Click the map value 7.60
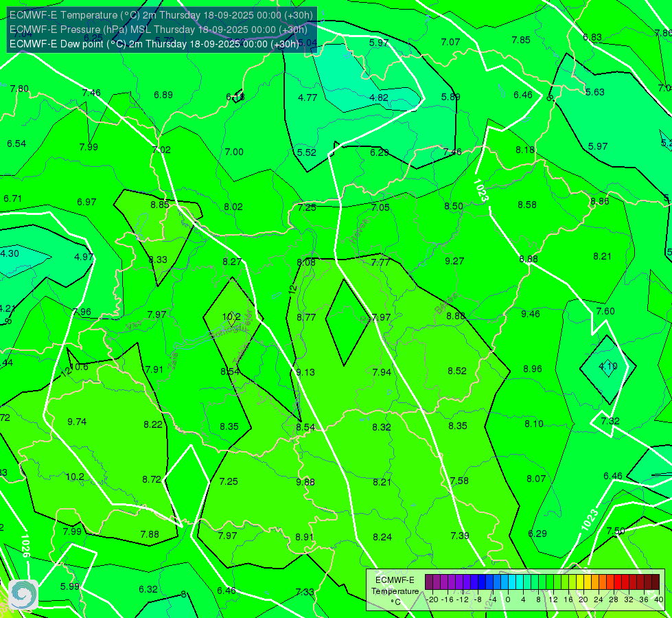Image resolution: width=672 pixels, height=618 pixels. coord(605,311)
